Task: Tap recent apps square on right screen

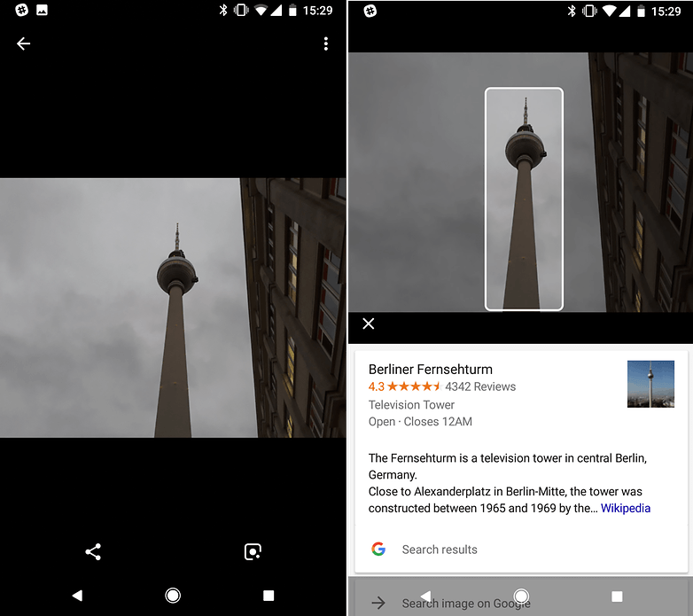Action: 617,597
